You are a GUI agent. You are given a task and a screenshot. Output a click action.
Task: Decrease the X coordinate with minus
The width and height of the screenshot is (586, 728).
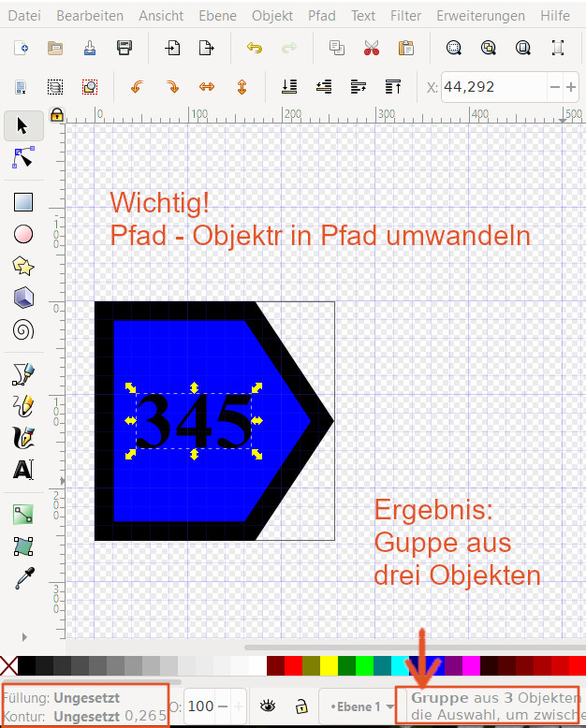pyautogui.click(x=555, y=87)
